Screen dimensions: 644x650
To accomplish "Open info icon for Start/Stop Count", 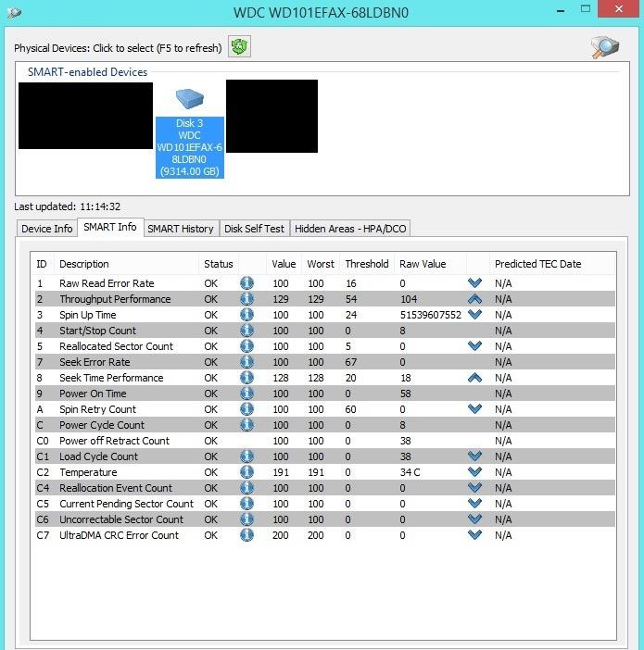I will tap(246, 331).
